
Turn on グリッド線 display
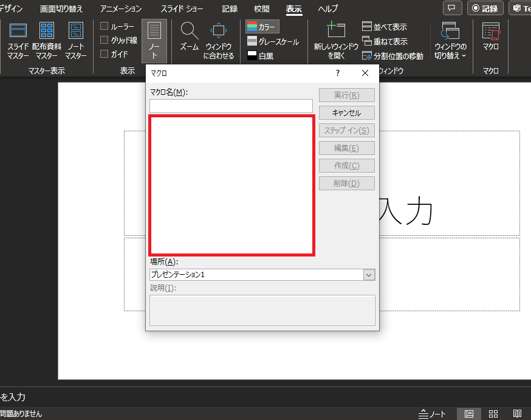click(104, 40)
